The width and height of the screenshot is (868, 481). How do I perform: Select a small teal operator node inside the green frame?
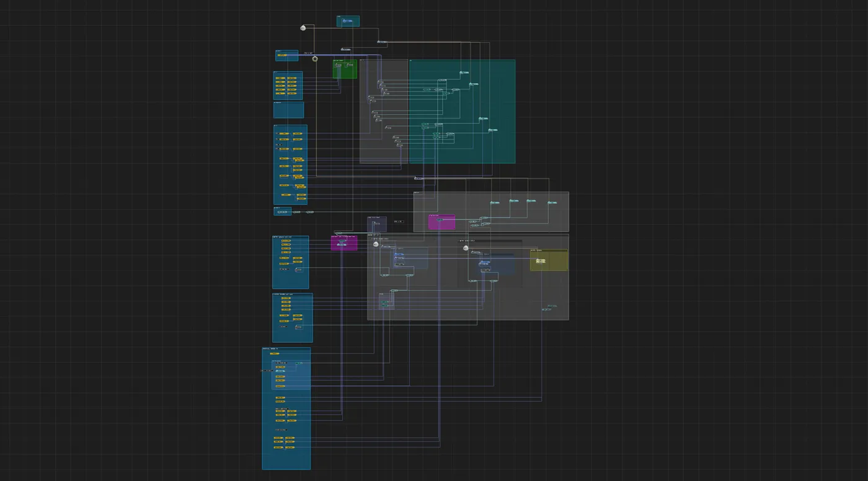[339, 64]
